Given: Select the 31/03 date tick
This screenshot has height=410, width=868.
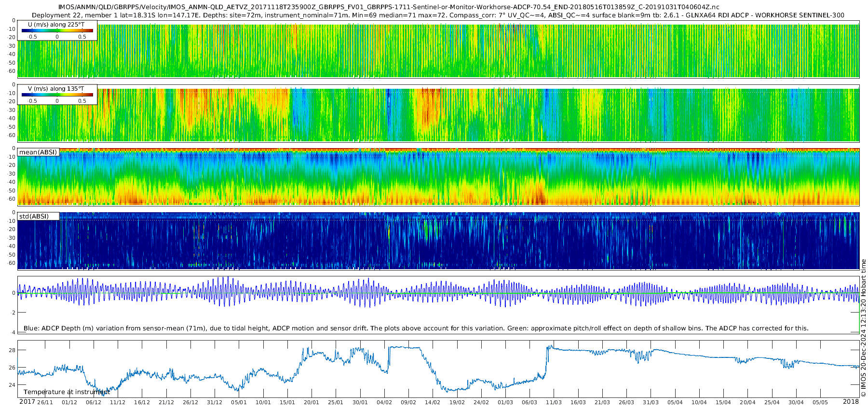Looking at the screenshot, I should [651, 402].
